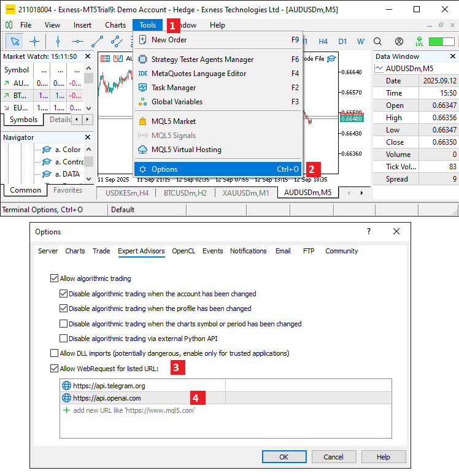
Task: Add new URL entry row
Action: click(x=225, y=410)
